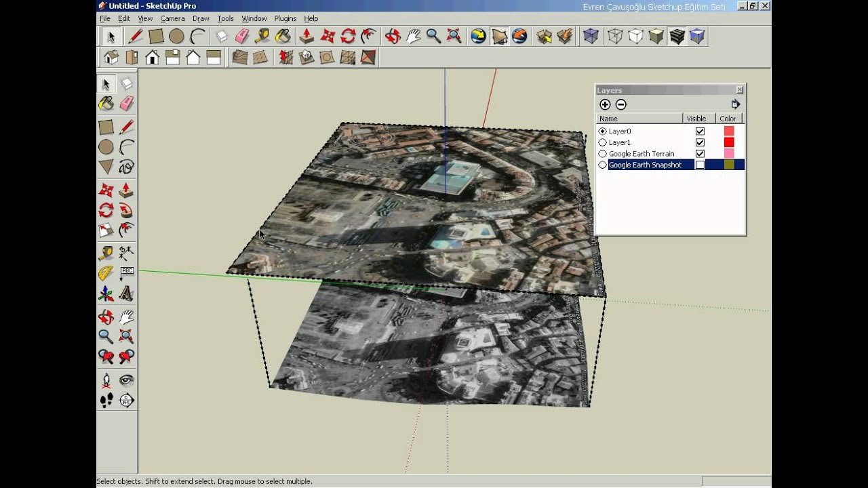Image resolution: width=868 pixels, height=488 pixels.
Task: Select the Scale tool
Action: coord(106,230)
